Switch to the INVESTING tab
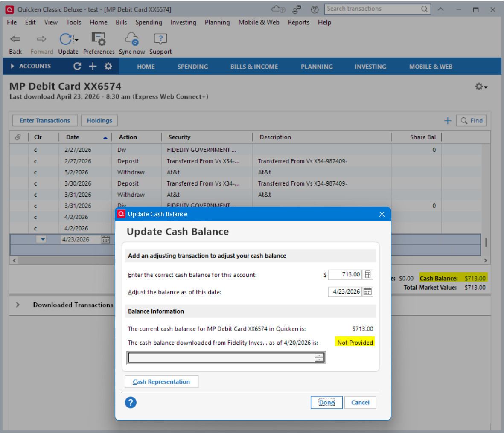504x433 pixels. (x=370, y=67)
